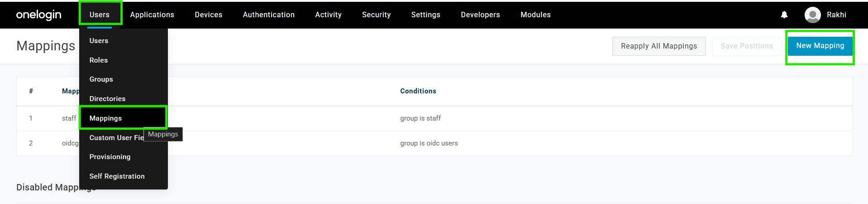Open the notifications bell

click(x=784, y=15)
